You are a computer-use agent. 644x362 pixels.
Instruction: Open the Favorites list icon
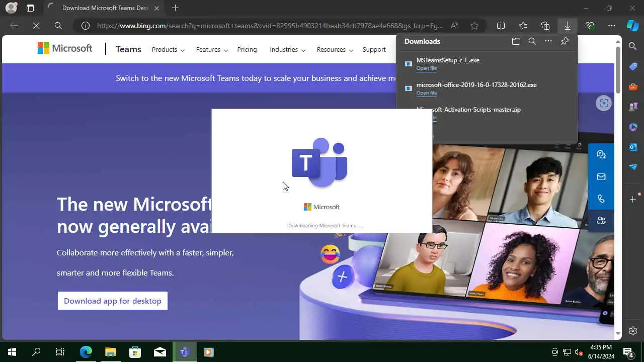[x=523, y=26]
